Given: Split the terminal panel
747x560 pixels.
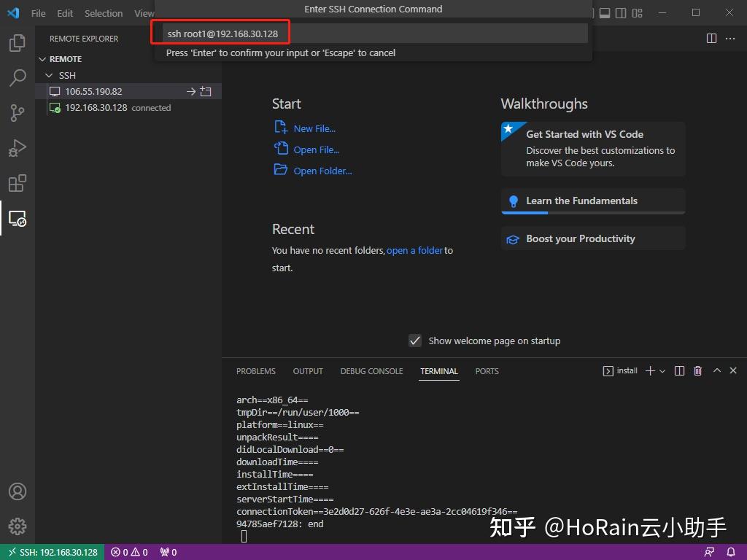Looking at the screenshot, I should [x=679, y=370].
